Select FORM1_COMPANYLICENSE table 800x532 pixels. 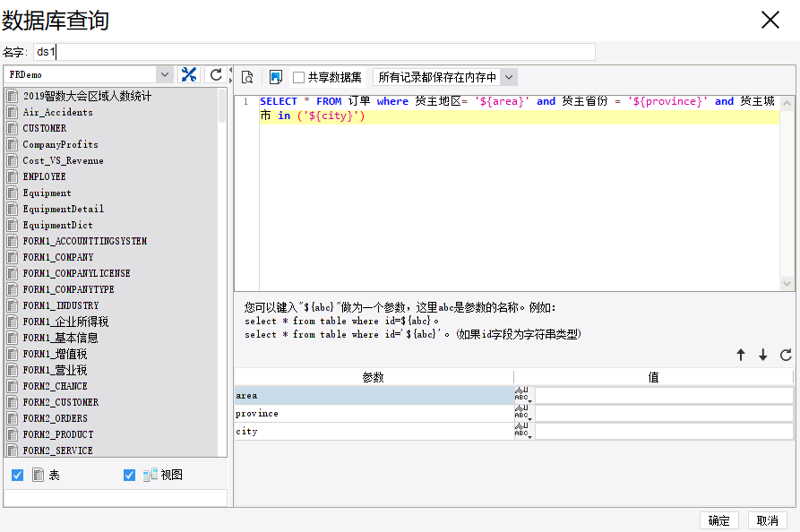tap(76, 273)
